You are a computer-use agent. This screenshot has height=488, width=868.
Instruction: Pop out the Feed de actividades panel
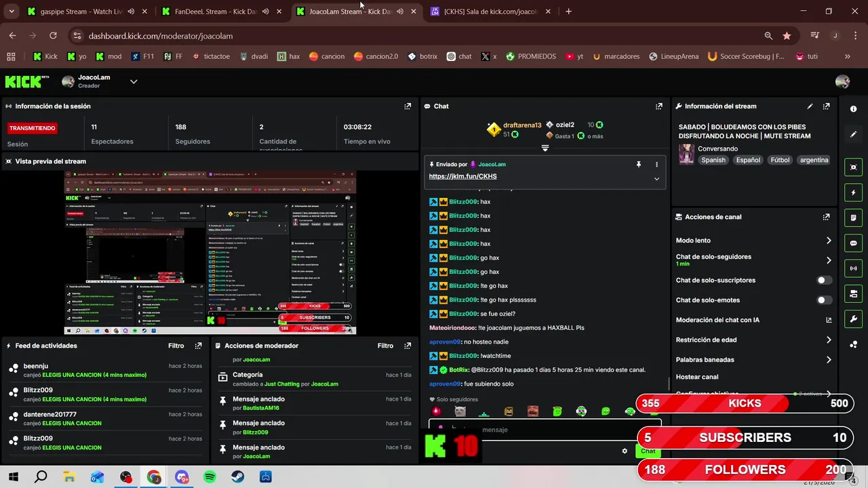pyautogui.click(x=198, y=346)
